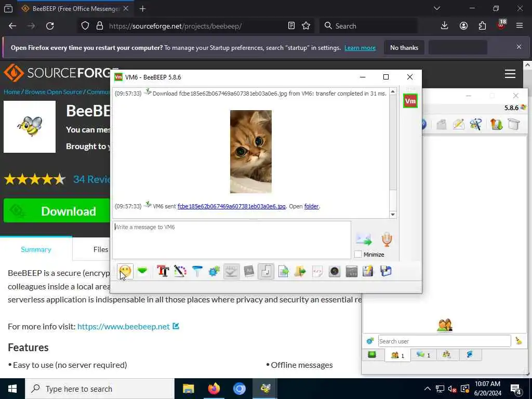Open the emoticon picker in BeeBEEP chat
This screenshot has width=532, height=399.
[125, 271]
